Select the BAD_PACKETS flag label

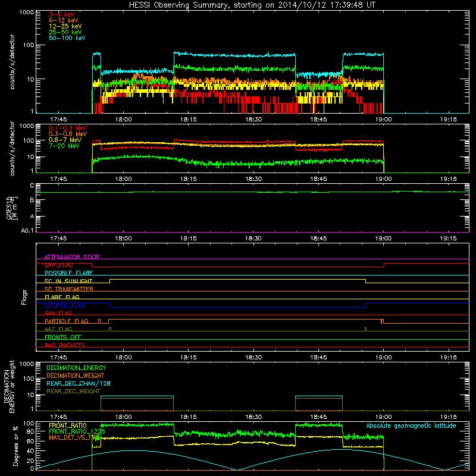pyautogui.click(x=65, y=345)
